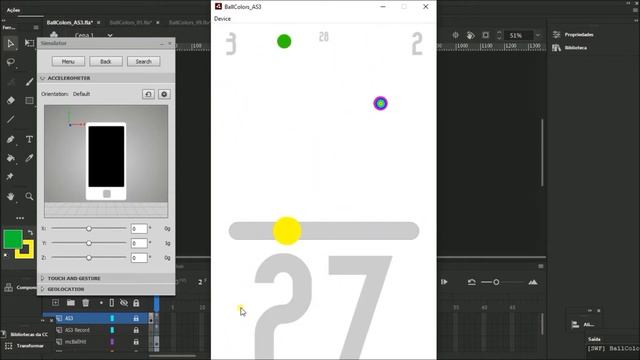Delete layer with trash icon
The image size is (640, 360).
click(x=85, y=303)
